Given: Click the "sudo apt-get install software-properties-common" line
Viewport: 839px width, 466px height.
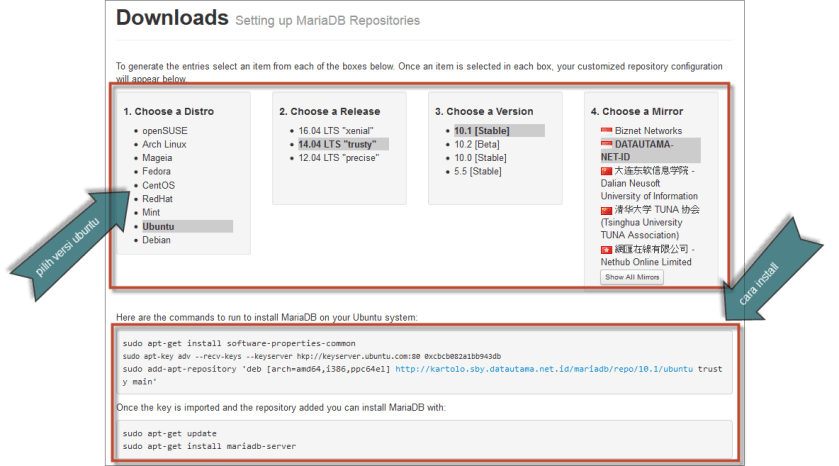Looking at the screenshot, I should [x=239, y=343].
